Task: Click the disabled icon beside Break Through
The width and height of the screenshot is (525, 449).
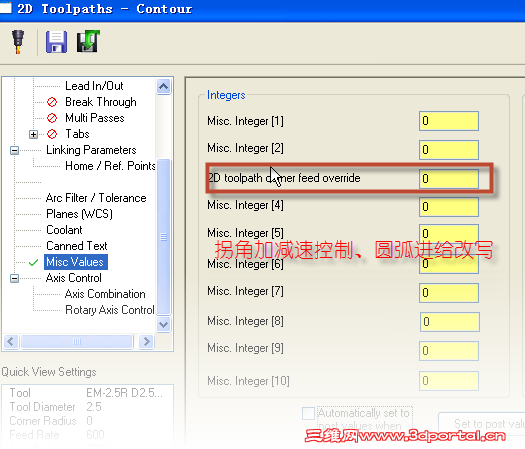Action: point(52,102)
